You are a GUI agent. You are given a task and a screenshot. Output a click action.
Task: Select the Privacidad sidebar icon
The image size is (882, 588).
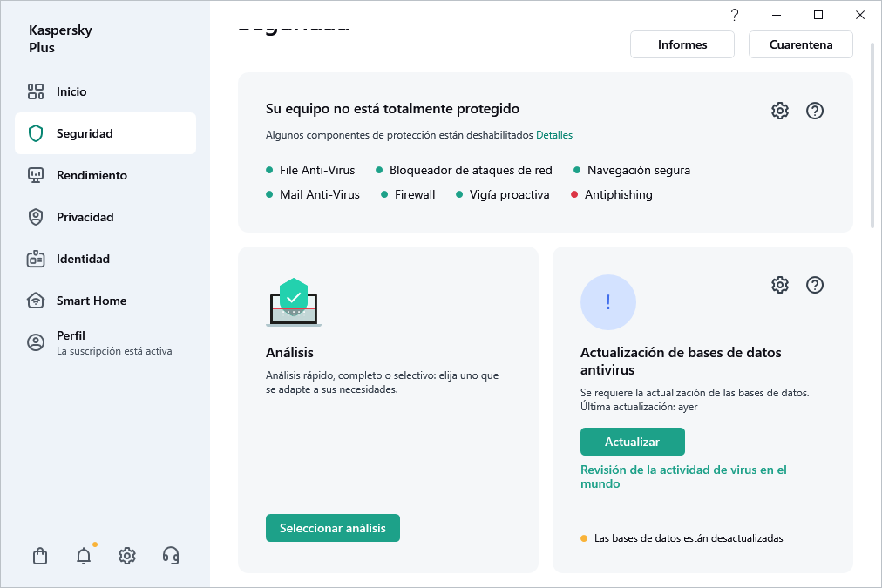pyautogui.click(x=35, y=217)
